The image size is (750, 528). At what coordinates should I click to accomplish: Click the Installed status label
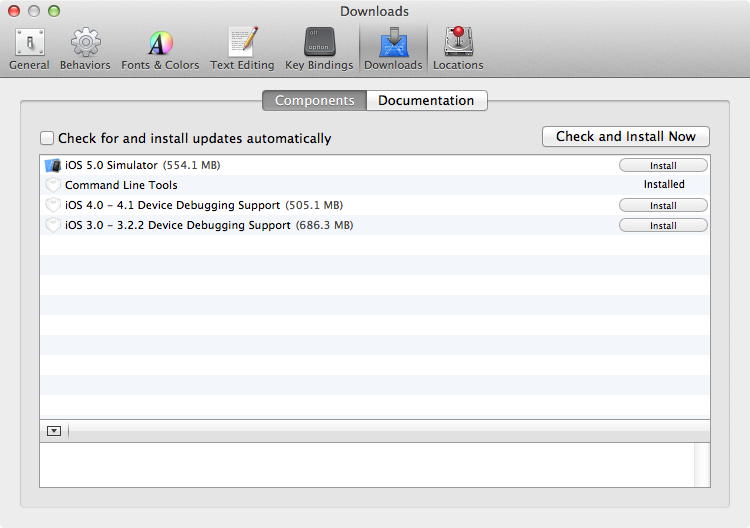[x=664, y=184]
